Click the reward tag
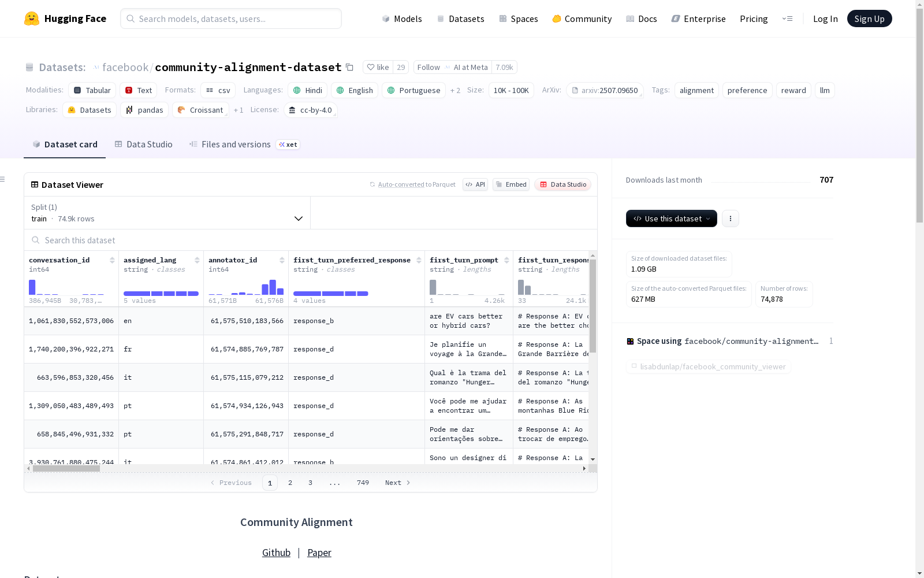 (x=793, y=90)
